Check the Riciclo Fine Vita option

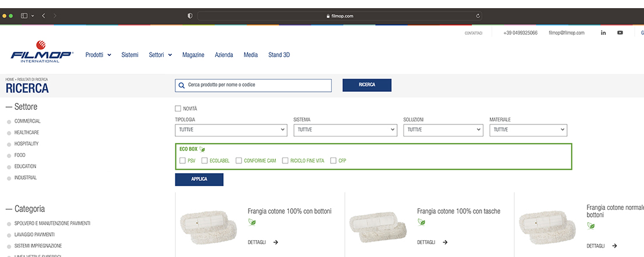(285, 160)
